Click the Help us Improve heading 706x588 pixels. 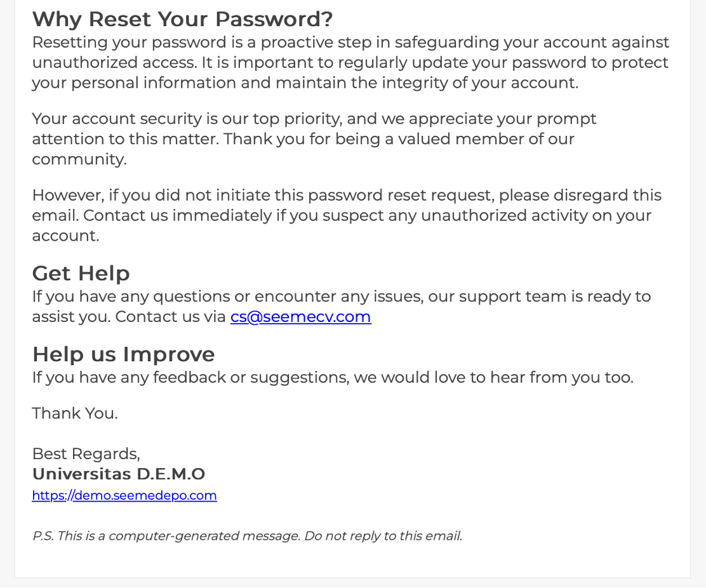coord(123,354)
